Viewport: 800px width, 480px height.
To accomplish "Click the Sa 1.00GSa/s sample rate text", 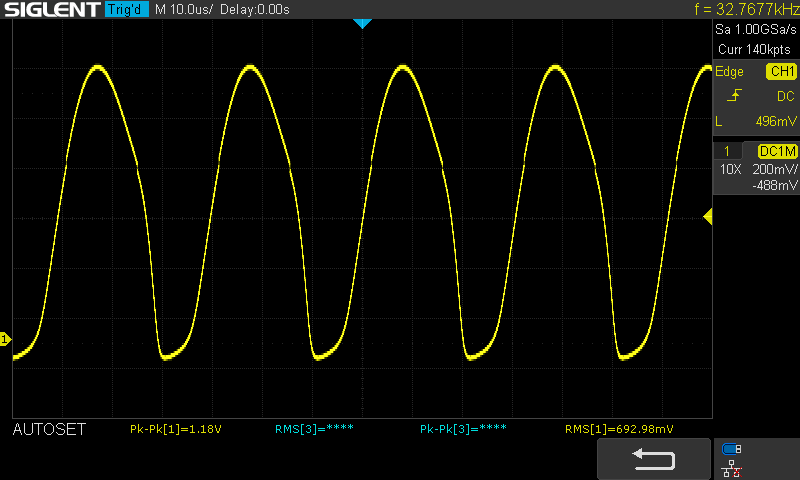I will [756, 30].
